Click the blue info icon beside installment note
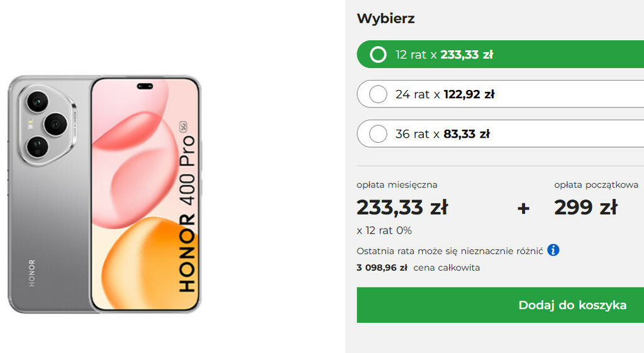 click(553, 250)
